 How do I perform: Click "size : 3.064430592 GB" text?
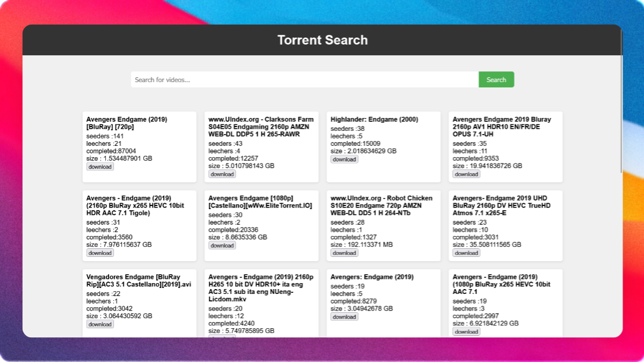point(119,316)
